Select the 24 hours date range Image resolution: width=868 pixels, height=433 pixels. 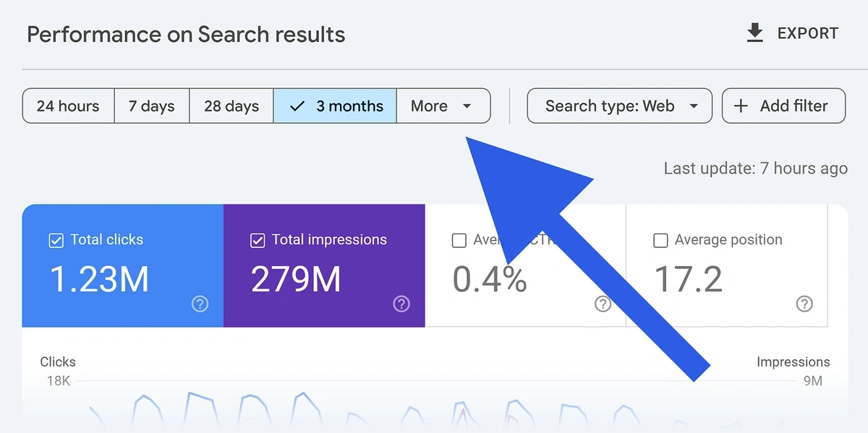point(68,106)
